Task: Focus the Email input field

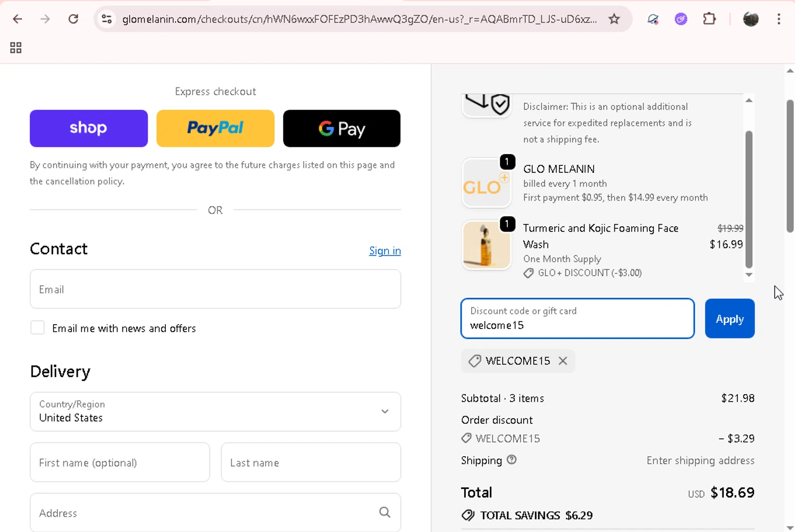Action: pos(215,289)
